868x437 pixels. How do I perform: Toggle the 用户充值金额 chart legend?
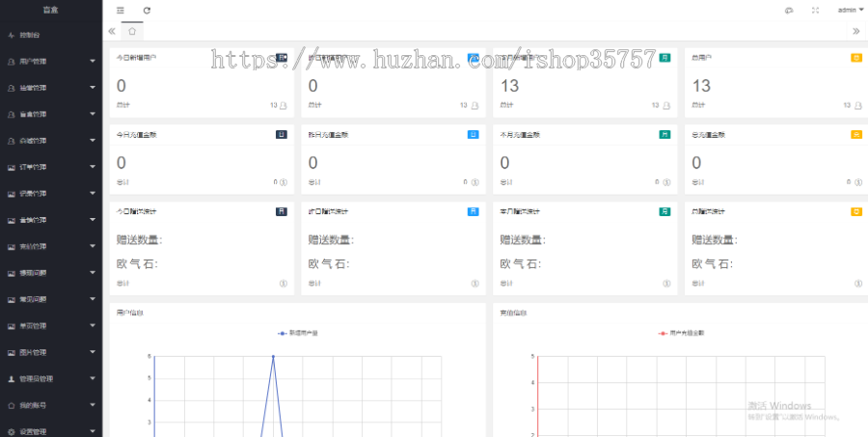pyautogui.click(x=681, y=334)
